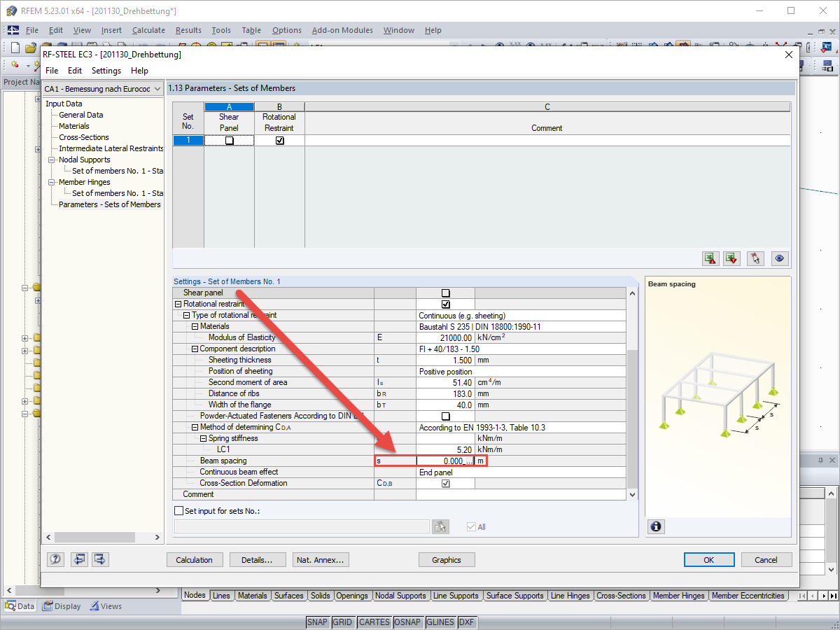Screen dimensions: 840x630
Task: Click the eye view mode icon
Action: coord(780,258)
